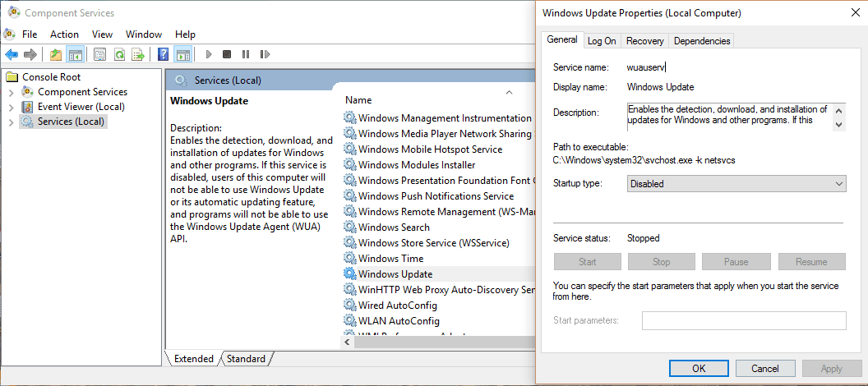Click the Back arrow in the toolbar
The image size is (868, 386).
point(12,55)
